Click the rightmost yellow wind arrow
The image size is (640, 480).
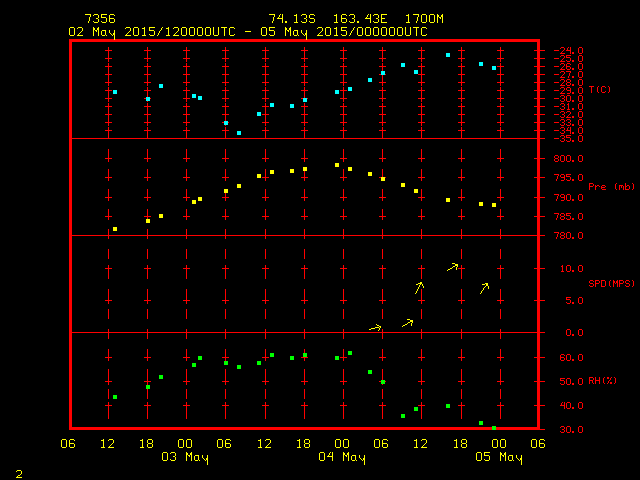point(484,288)
